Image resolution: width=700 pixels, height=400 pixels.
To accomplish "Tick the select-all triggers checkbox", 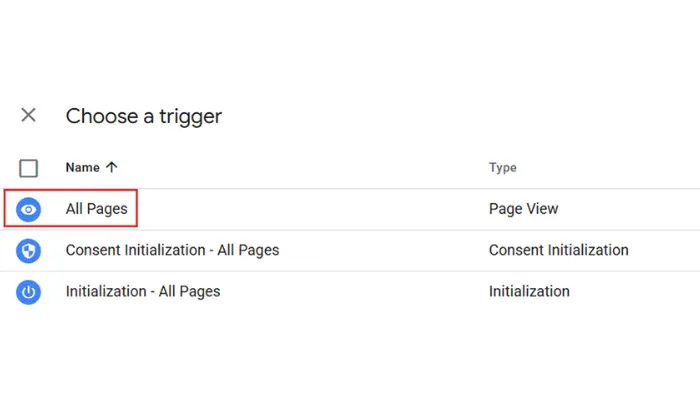I will tap(29, 168).
